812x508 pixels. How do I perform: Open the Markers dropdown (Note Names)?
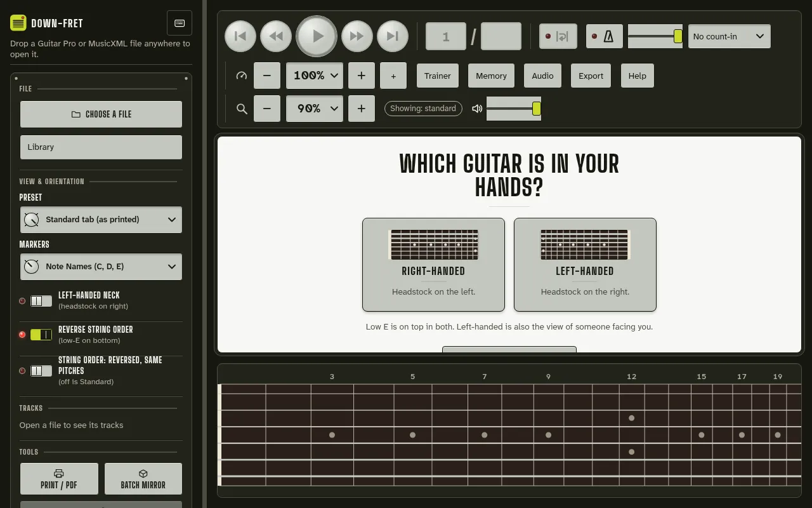point(101,267)
